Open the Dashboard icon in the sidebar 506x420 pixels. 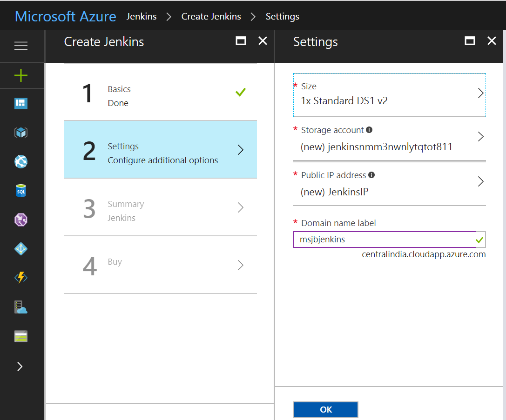coord(21,103)
